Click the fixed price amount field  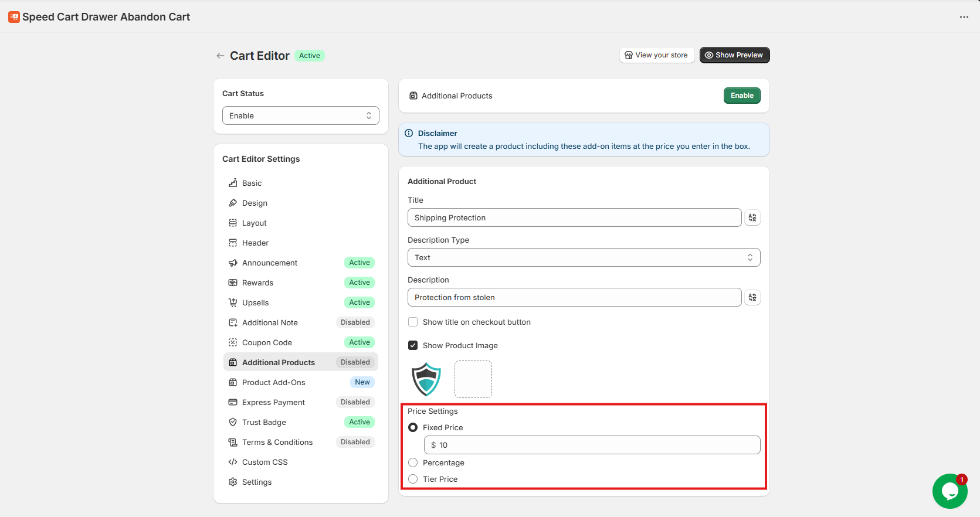point(592,445)
